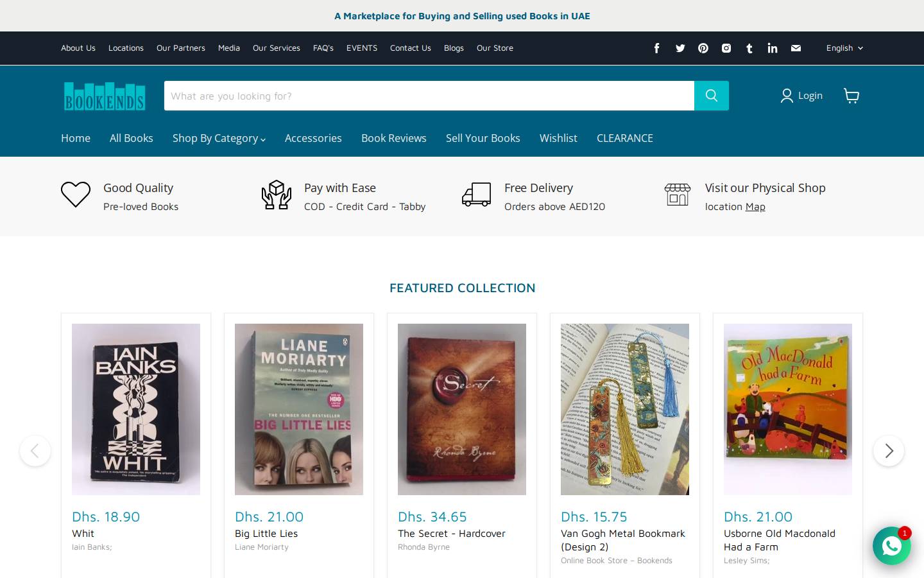Open the Book Reviews menu item
This screenshot has height=578, width=924.
394,138
